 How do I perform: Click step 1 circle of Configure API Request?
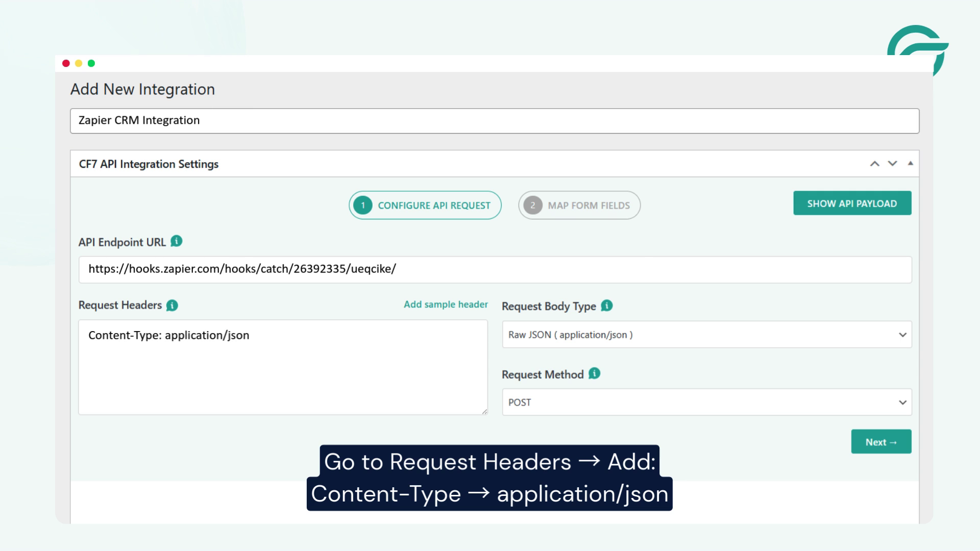tap(362, 205)
